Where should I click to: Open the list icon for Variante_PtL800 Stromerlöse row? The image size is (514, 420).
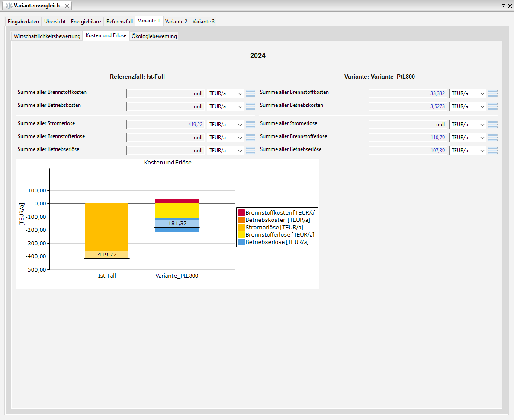point(493,125)
